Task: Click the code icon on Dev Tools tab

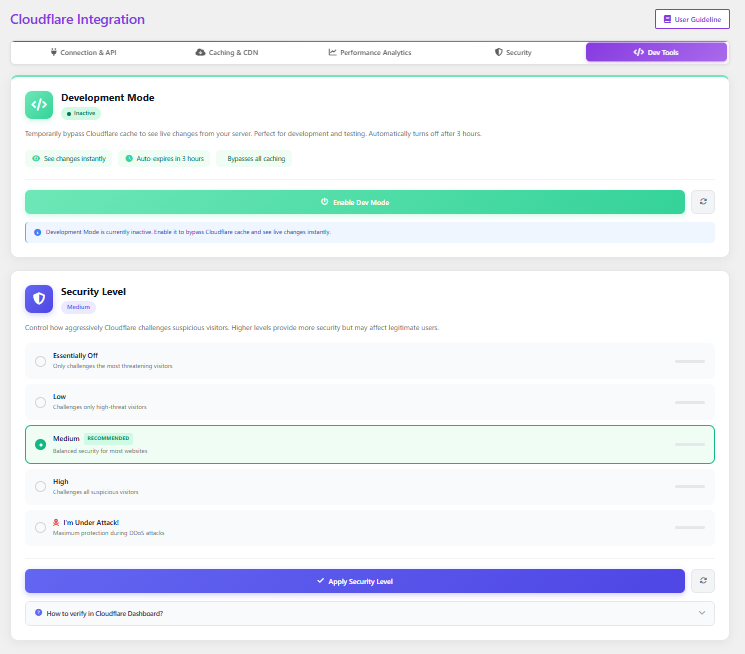Action: pyautogui.click(x=639, y=52)
